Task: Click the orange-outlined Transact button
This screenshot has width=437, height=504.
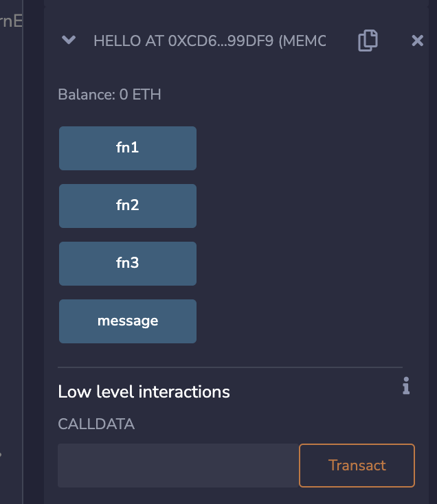Action: [x=357, y=466]
